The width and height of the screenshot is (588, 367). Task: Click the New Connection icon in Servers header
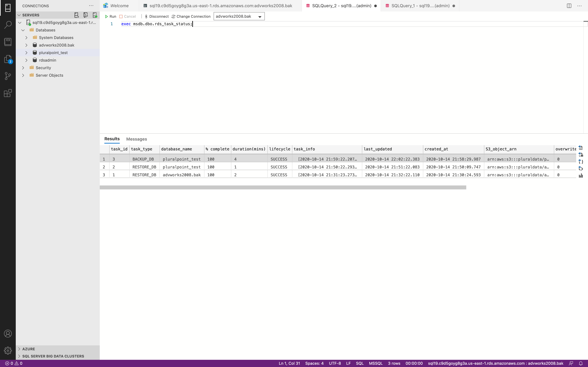coord(76,15)
